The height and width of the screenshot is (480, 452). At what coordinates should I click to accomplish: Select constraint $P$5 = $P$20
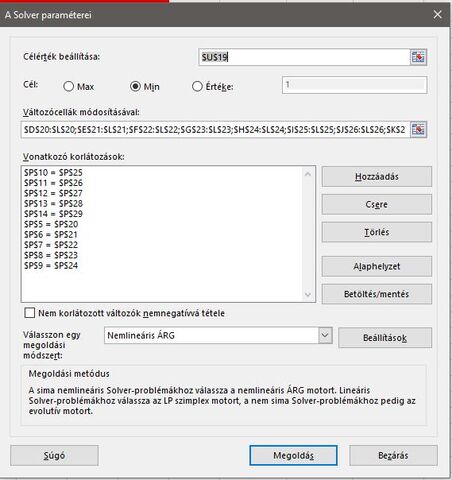pyautogui.click(x=51, y=224)
